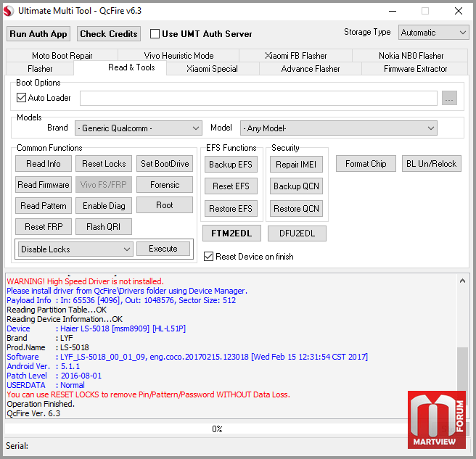Expand the Disable Locks combo box
The image size is (476, 459).
[x=75, y=249]
